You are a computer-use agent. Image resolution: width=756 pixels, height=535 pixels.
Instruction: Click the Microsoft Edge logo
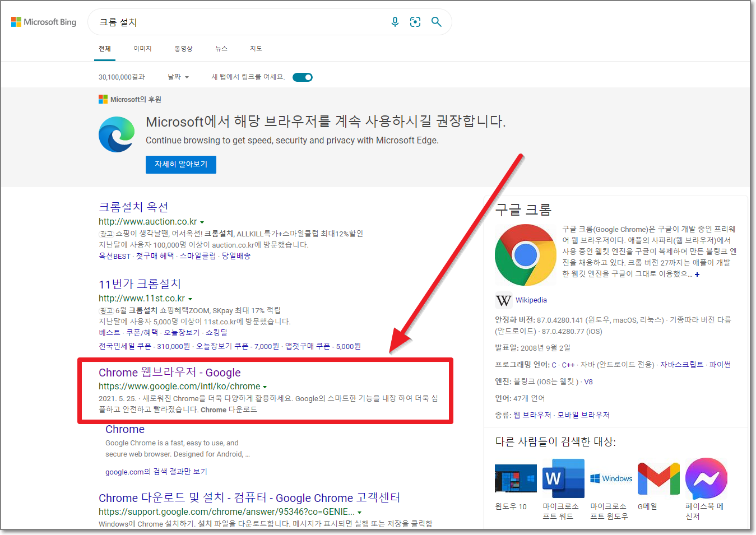(x=117, y=134)
